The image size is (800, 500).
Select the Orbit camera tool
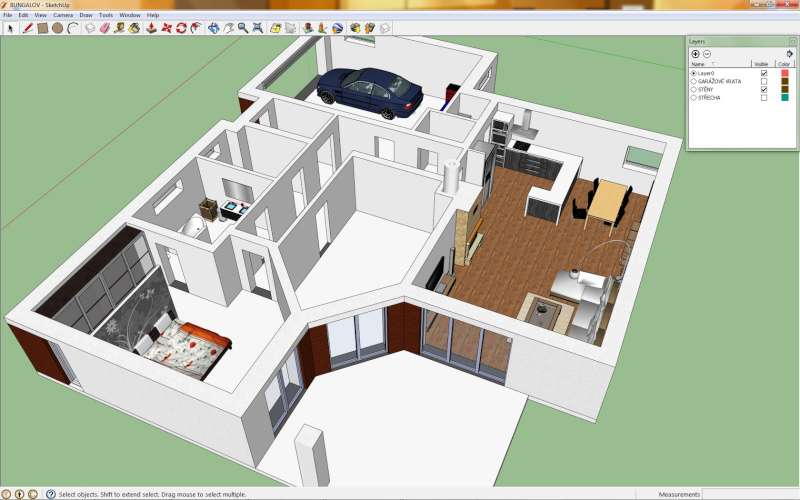pos(212,28)
